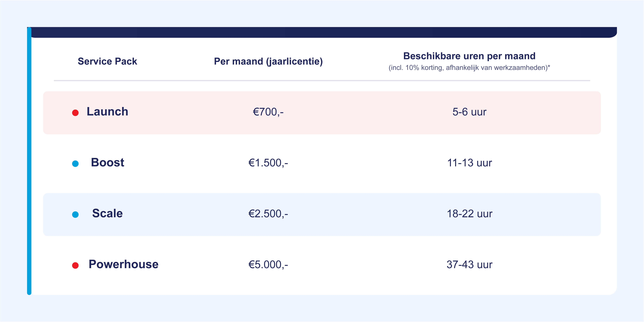Select the Scale service pack name
The width and height of the screenshot is (644, 322).
point(107,213)
